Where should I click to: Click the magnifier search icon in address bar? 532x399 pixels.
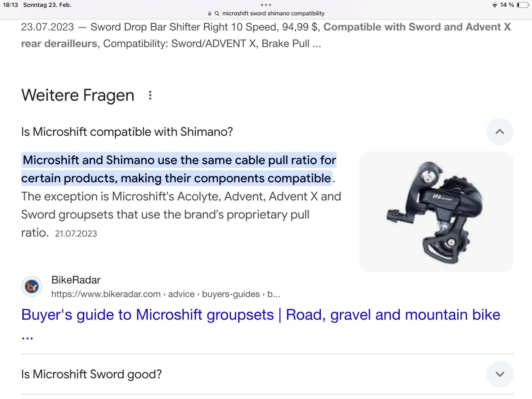click(x=217, y=14)
